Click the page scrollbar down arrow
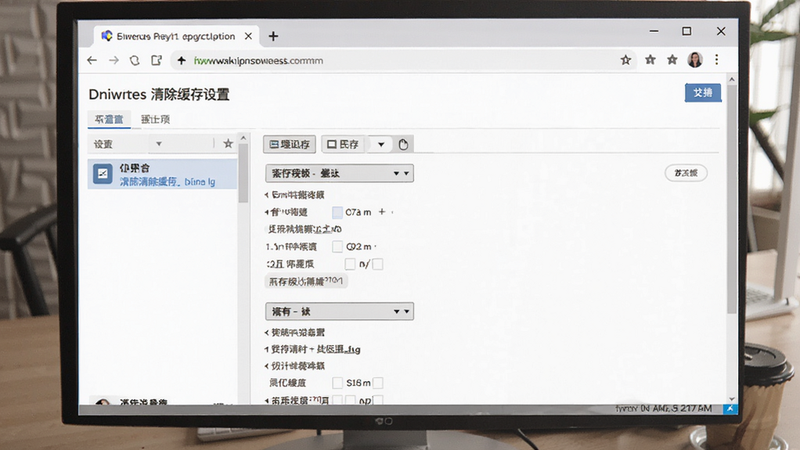The image size is (800, 450). 732,399
